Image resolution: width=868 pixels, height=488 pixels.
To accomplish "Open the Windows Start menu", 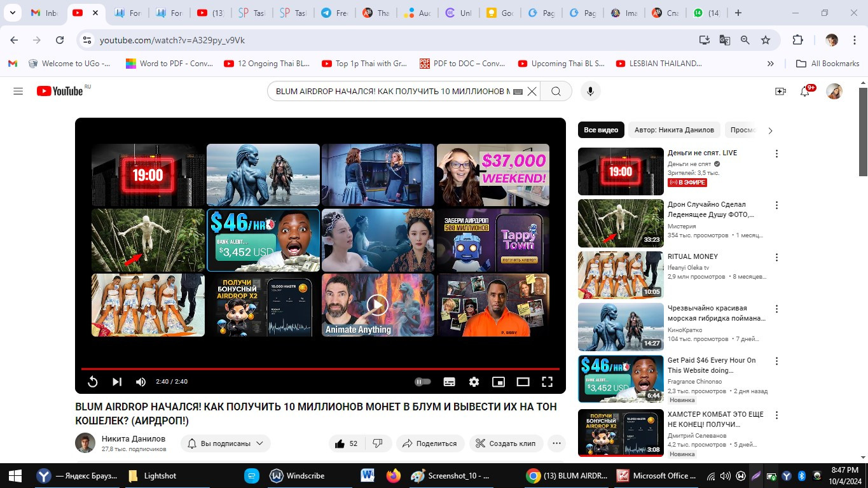I will [15, 475].
